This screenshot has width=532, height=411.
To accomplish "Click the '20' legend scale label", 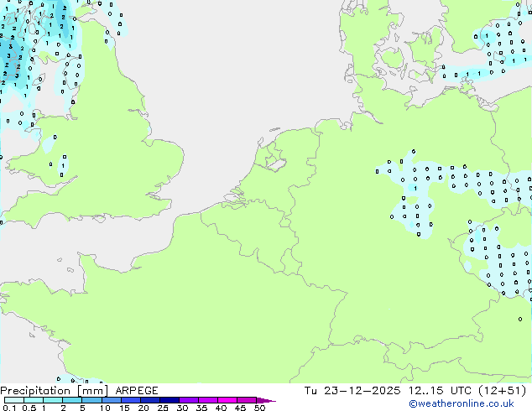I will coord(143,408).
